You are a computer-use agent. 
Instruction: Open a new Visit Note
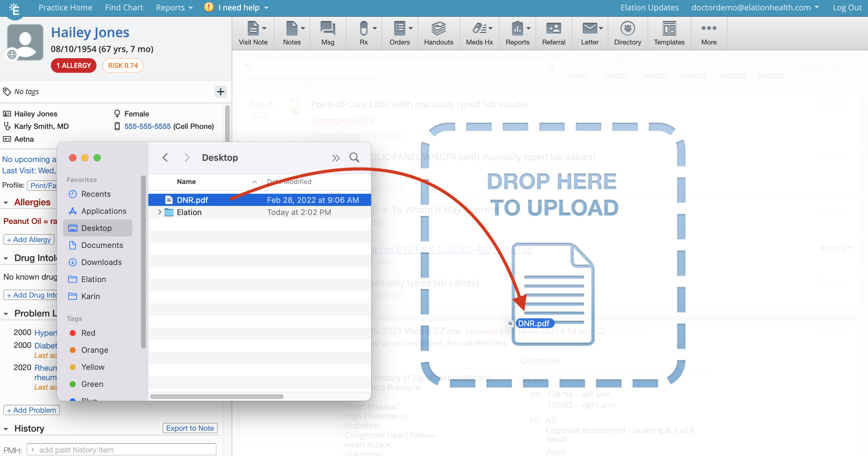253,32
